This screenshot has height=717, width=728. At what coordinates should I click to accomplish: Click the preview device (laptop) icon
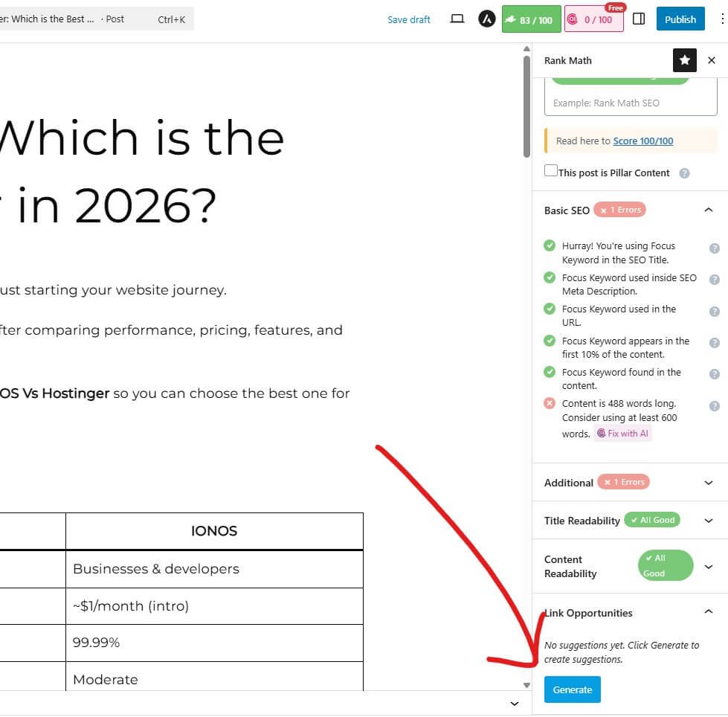457,19
